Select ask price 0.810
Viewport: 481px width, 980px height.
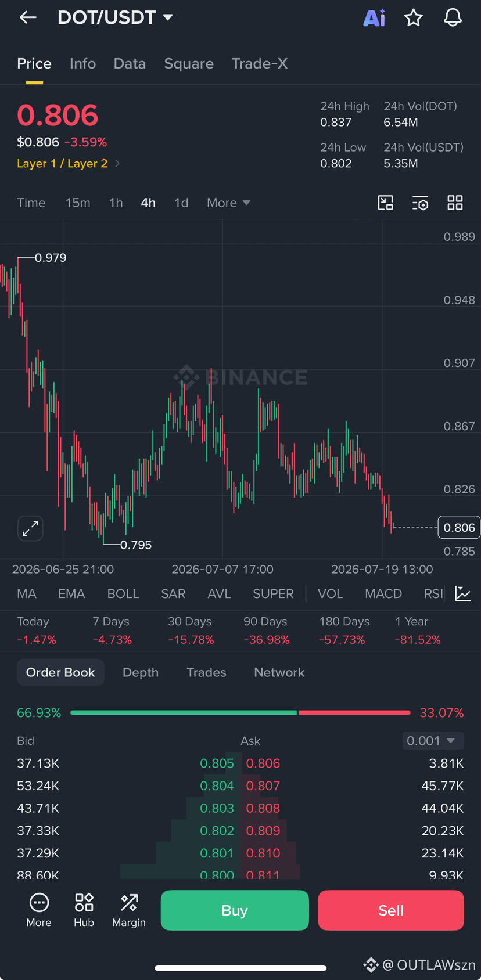click(263, 853)
